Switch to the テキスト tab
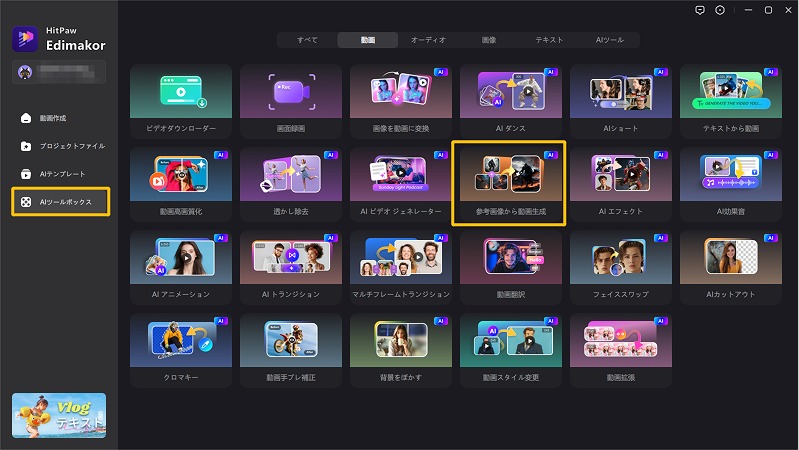This screenshot has height=450, width=799. click(x=549, y=40)
